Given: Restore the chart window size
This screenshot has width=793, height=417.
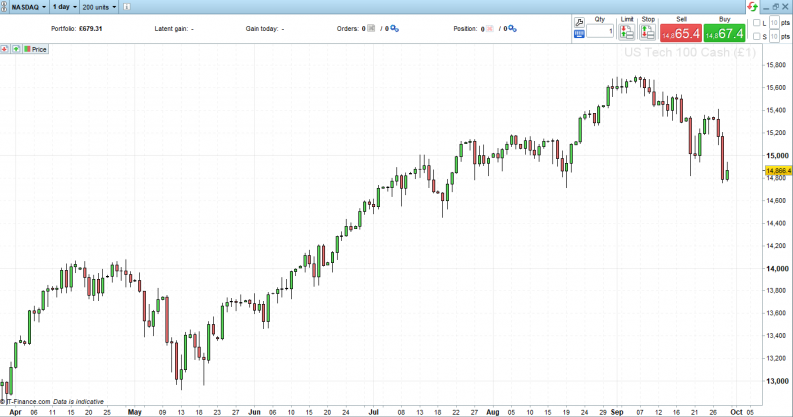Looking at the screenshot, I should pyautogui.click(x=776, y=7).
